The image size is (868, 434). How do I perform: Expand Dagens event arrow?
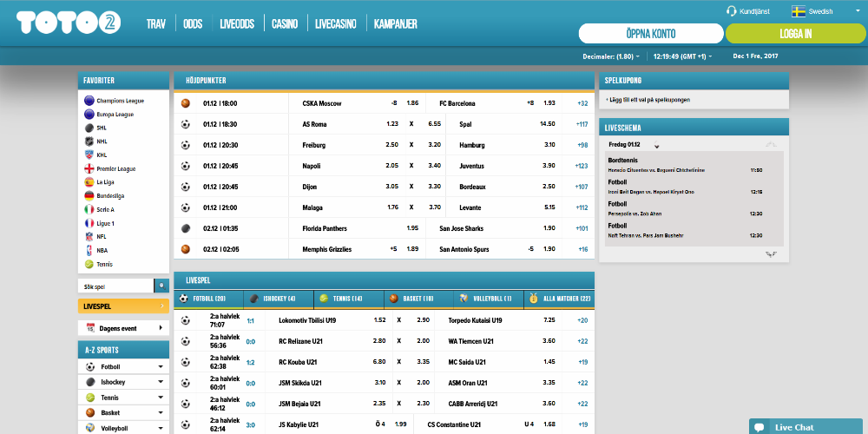161,328
